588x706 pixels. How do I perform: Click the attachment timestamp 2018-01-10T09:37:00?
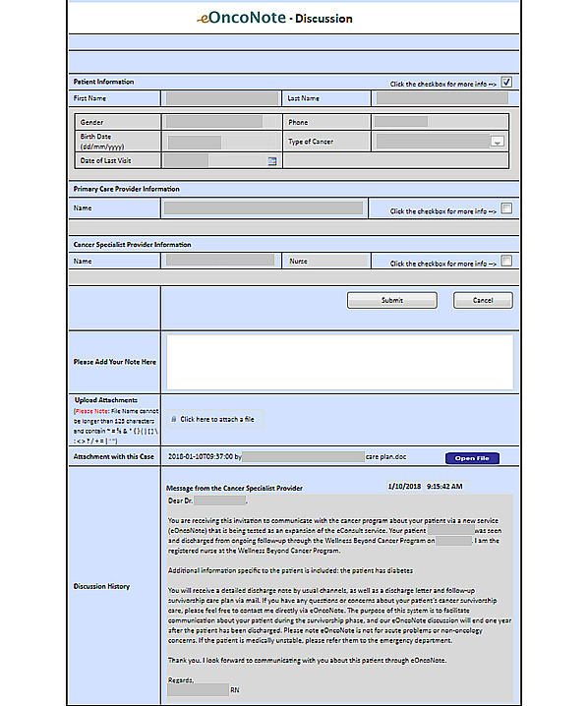tap(201, 456)
